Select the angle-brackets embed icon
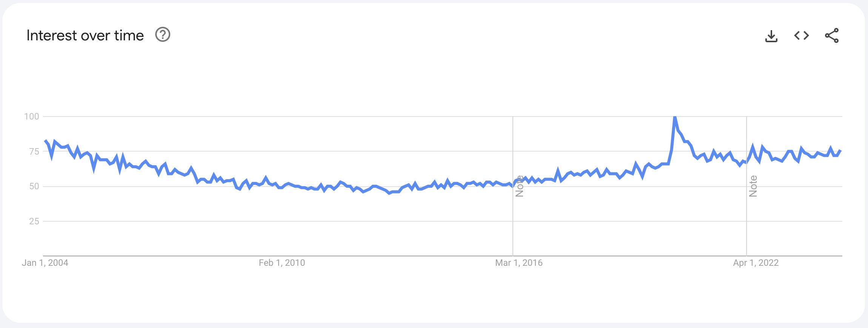This screenshot has width=868, height=328. 802,35
